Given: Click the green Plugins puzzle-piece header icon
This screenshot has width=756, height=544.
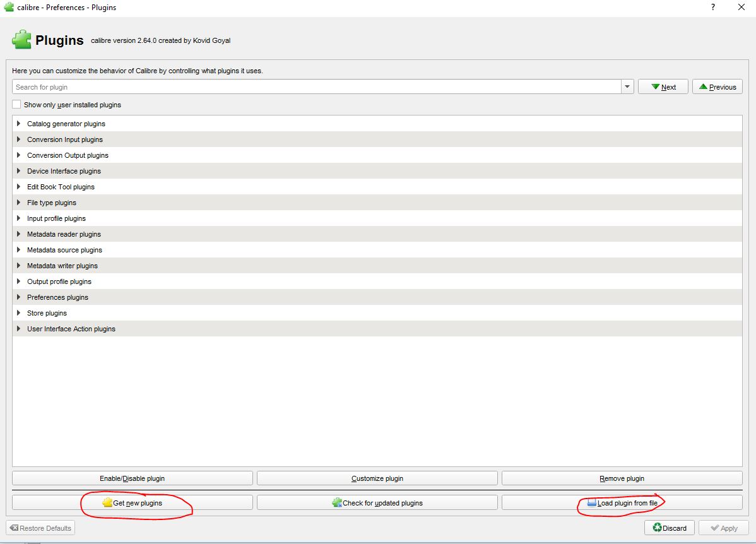Looking at the screenshot, I should (21, 40).
